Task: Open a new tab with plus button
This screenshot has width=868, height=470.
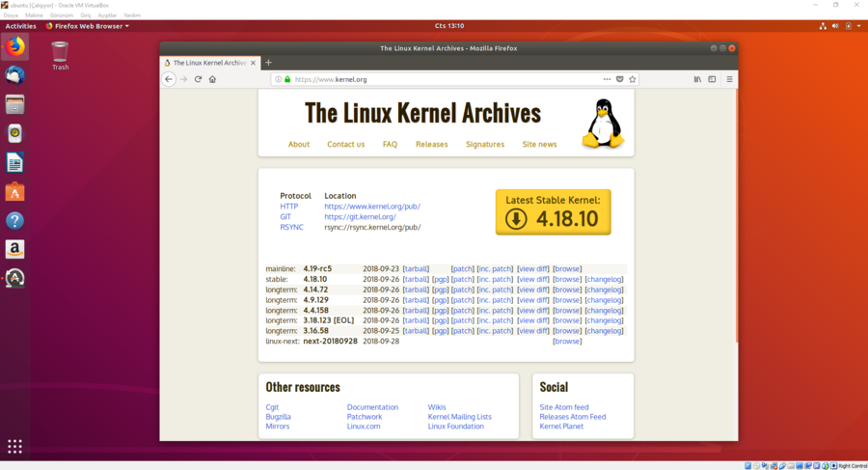Action: pyautogui.click(x=268, y=63)
